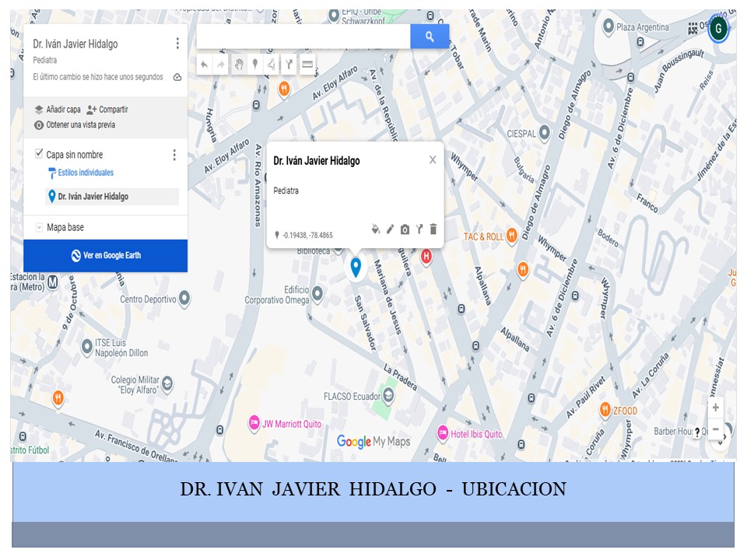Toggle the Capa sin nombre checkbox

tap(39, 153)
